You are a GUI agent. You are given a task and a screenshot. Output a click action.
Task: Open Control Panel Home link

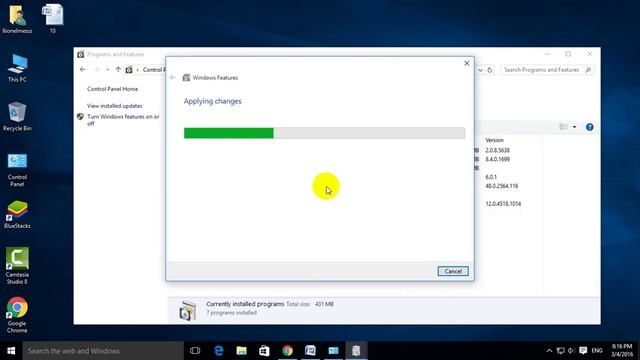tap(112, 89)
